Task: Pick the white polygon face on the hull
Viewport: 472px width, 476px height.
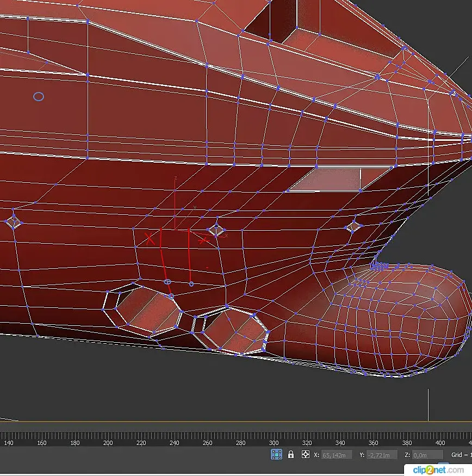Action: (x=330, y=180)
